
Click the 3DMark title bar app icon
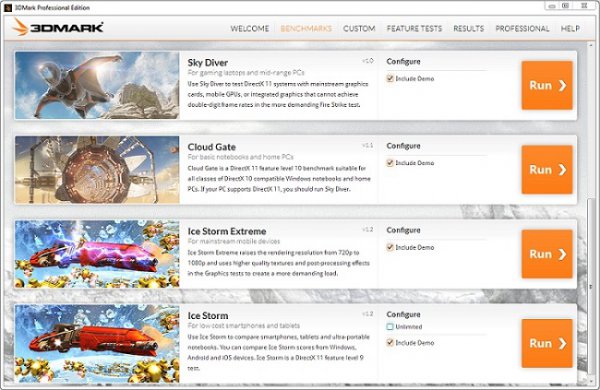click(x=8, y=7)
